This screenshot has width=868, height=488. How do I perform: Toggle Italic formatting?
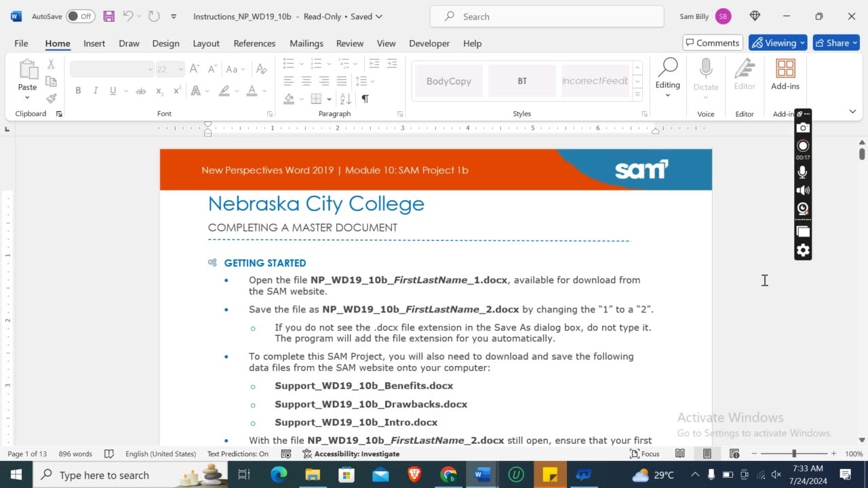pos(95,90)
